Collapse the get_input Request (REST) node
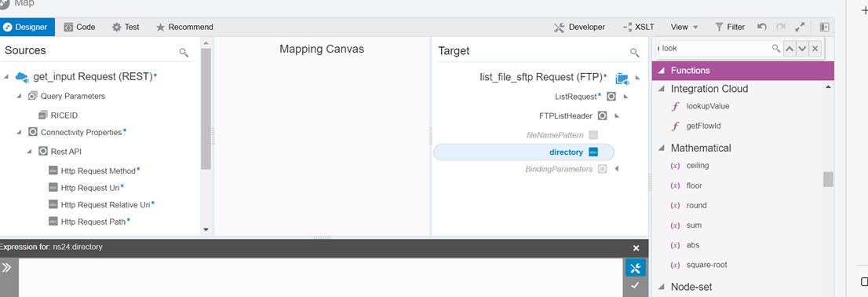 pyautogui.click(x=6, y=77)
